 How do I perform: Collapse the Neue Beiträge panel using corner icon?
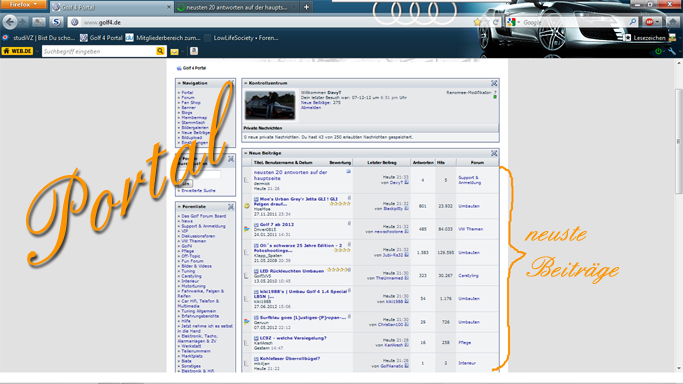click(494, 153)
